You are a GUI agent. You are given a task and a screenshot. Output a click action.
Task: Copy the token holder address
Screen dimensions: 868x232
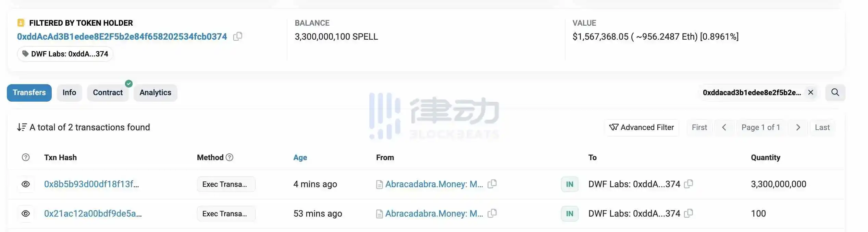point(238,36)
